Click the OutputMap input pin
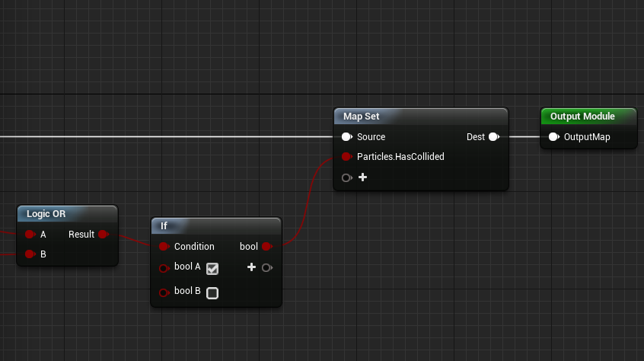 pyautogui.click(x=554, y=137)
